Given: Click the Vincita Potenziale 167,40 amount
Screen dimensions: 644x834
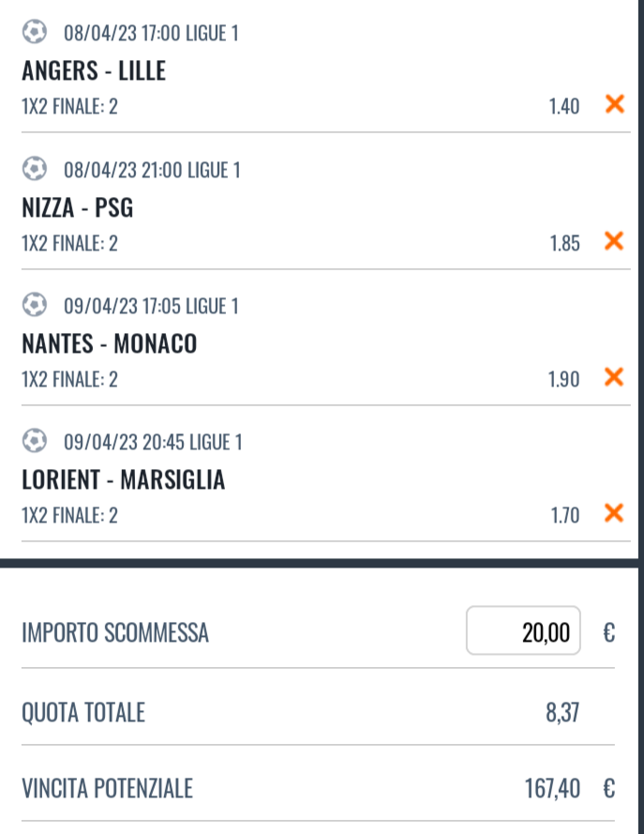Looking at the screenshot, I should [553, 788].
